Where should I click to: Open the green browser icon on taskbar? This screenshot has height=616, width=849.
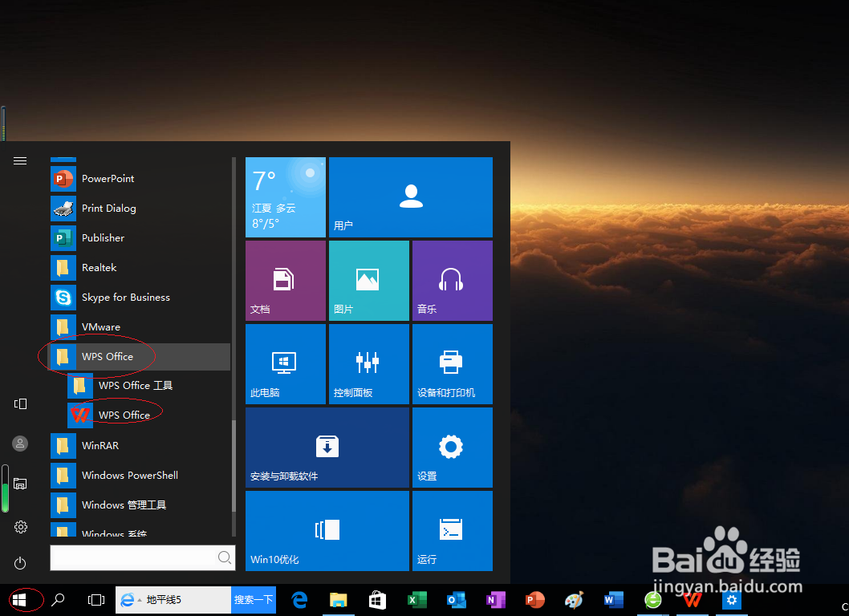pos(653,600)
